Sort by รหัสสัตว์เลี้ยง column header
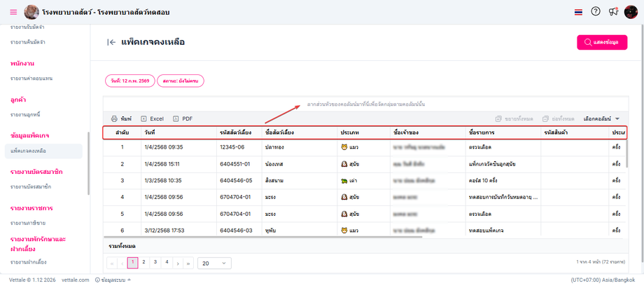The image size is (644, 286). tap(239, 132)
